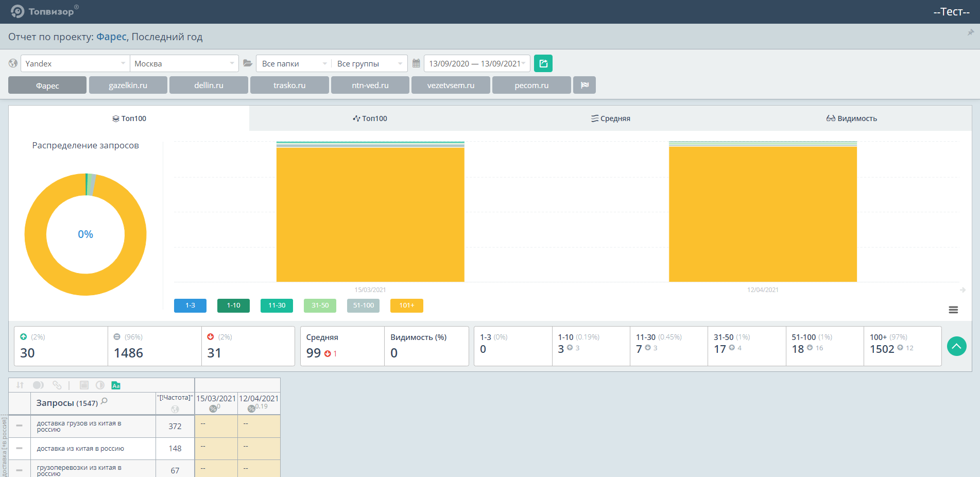980x477 pixels.
Task: Click the link chain icon in table toolbar
Action: coord(57,385)
